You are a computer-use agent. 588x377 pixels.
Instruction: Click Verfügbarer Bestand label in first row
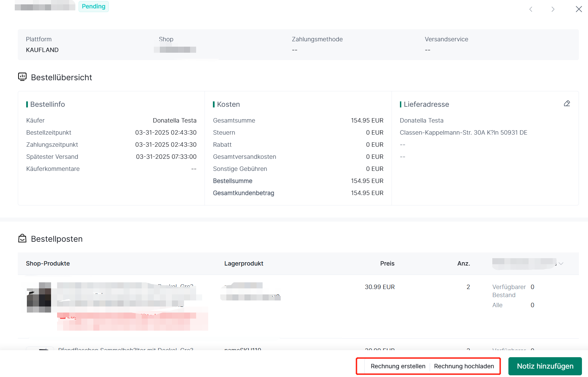coord(509,291)
